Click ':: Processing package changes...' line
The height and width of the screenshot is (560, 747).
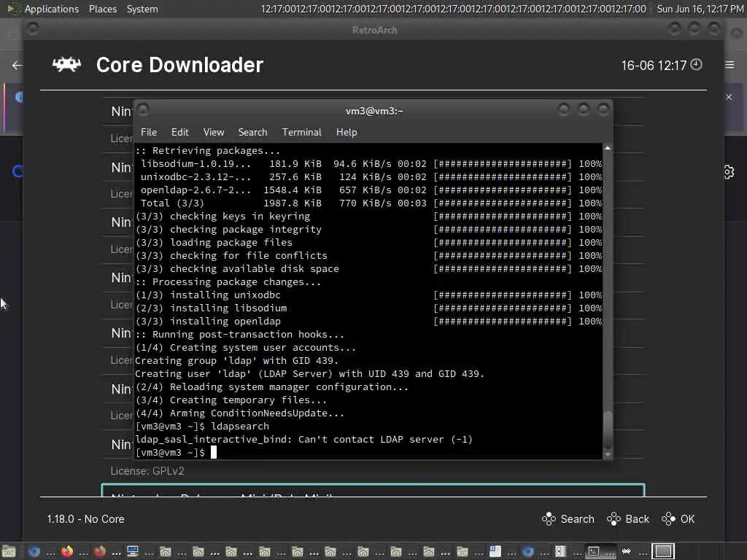[x=228, y=282]
